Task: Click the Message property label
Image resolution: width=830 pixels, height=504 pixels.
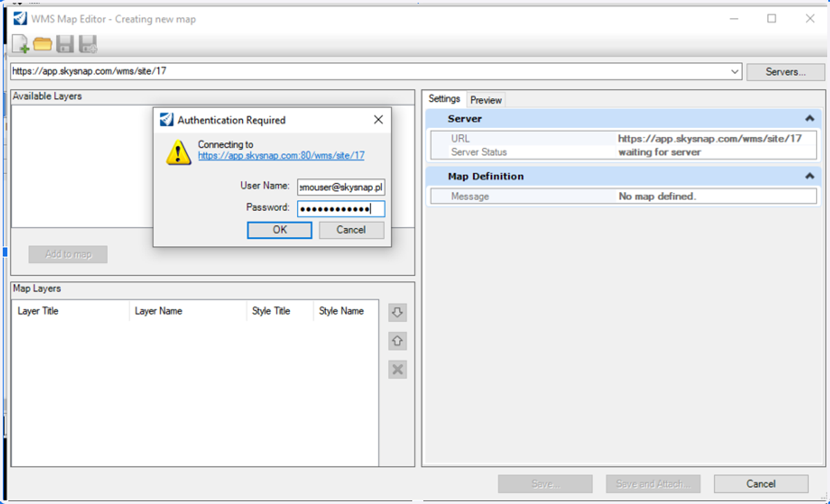Action: [470, 196]
